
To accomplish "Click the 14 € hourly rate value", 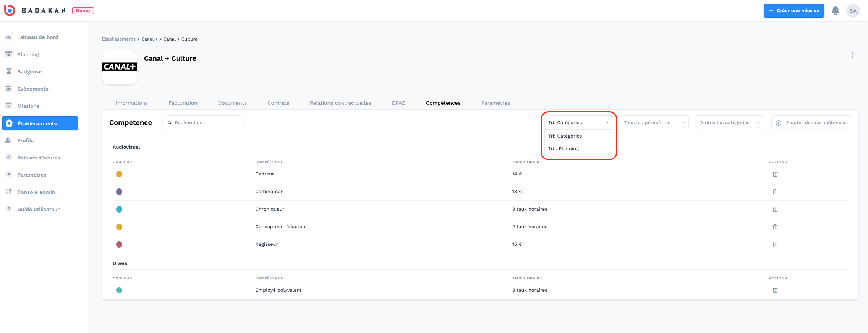I will tap(517, 174).
